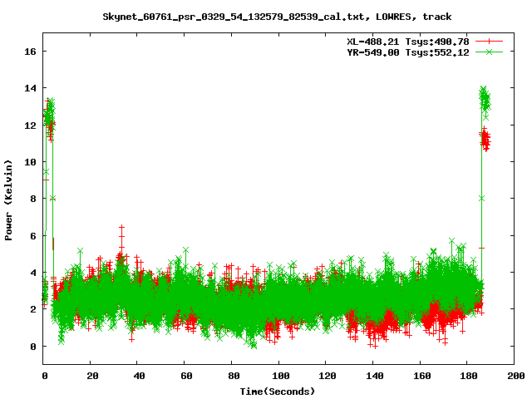Click x-axis tick label 140
This screenshot has width=532, height=399.
[375, 376]
